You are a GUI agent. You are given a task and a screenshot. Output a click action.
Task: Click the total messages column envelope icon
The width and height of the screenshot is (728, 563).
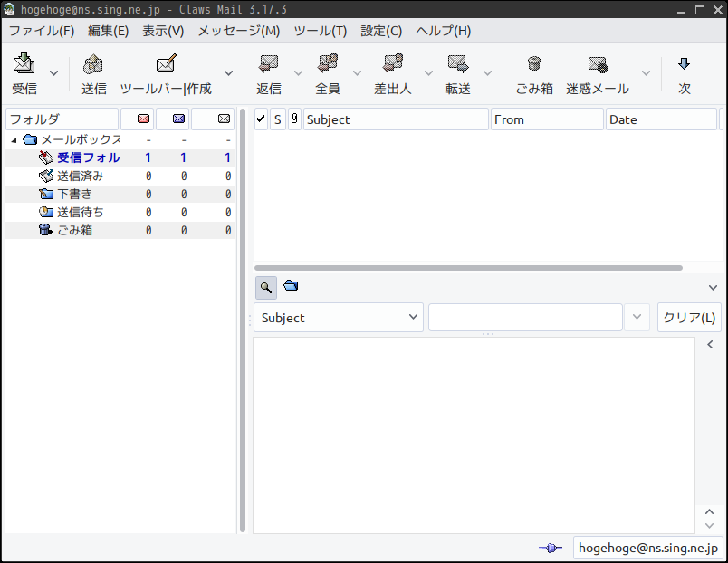(224, 119)
